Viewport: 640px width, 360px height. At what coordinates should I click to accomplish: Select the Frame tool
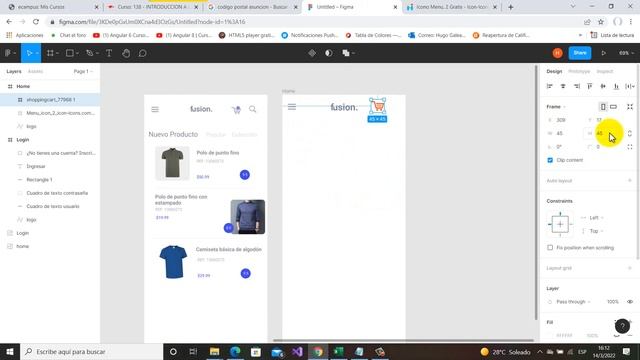point(50,53)
